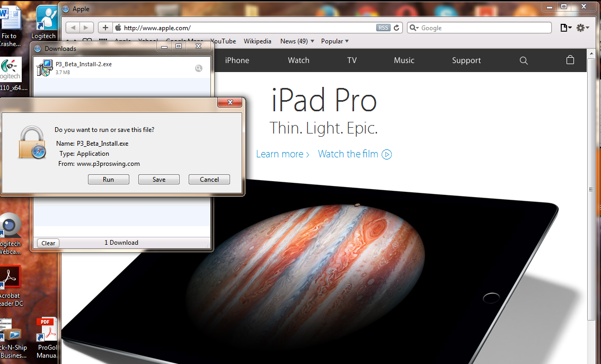Click the Watch the film link
Screen dimensions: 601x364
pos(348,154)
